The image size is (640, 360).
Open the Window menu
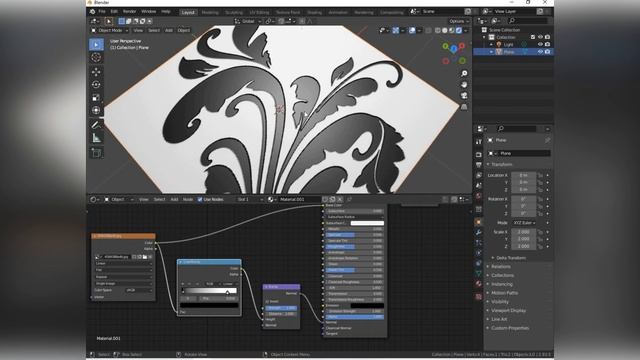[149, 11]
